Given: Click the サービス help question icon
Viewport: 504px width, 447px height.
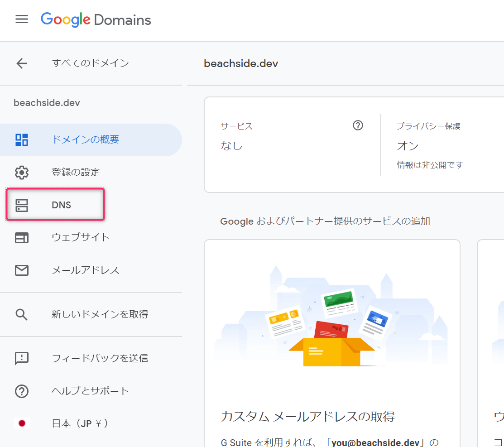Looking at the screenshot, I should tap(358, 125).
